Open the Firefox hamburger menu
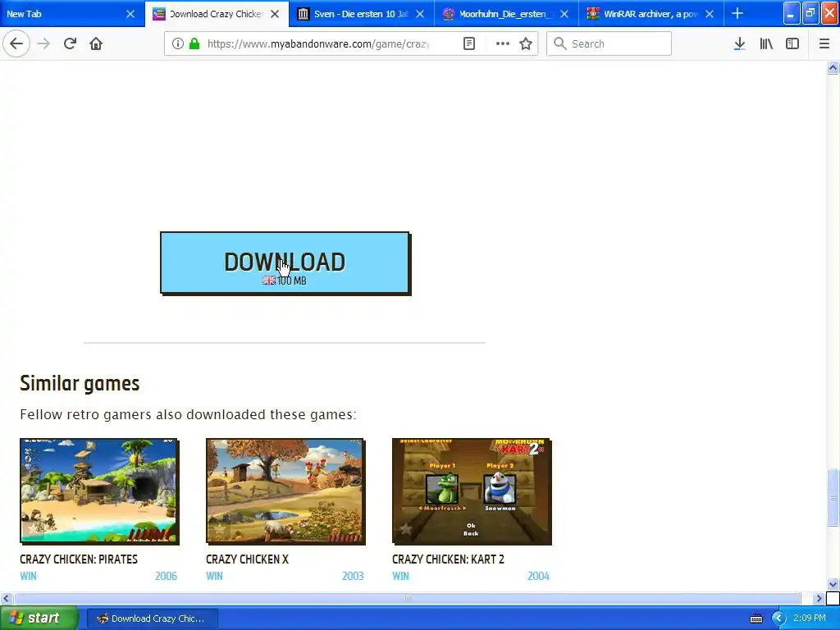The width and height of the screenshot is (840, 630). coord(824,43)
